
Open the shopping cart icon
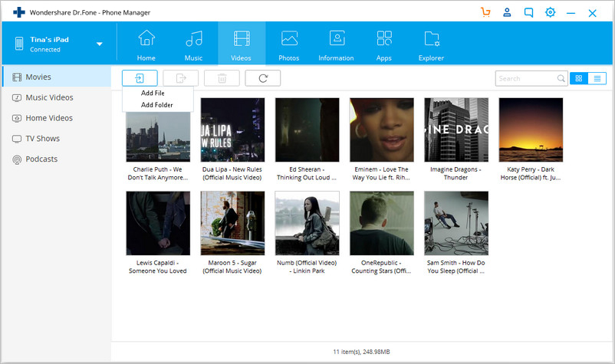(x=485, y=12)
